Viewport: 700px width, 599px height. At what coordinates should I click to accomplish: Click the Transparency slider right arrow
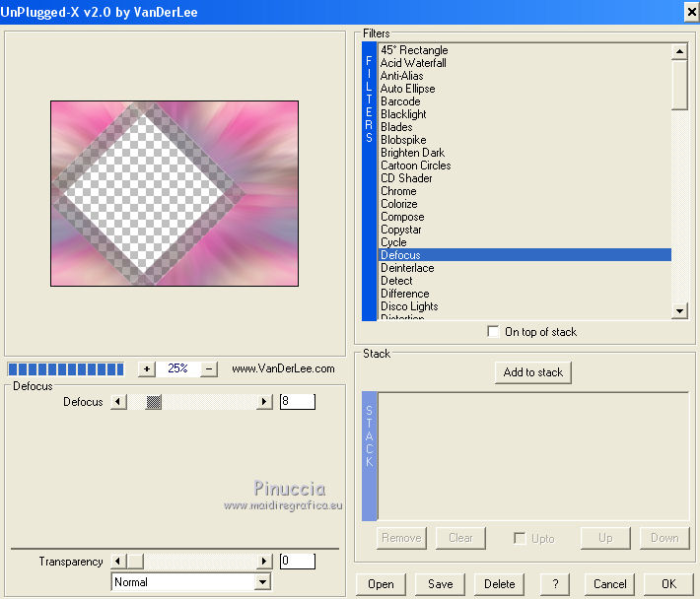tap(264, 562)
